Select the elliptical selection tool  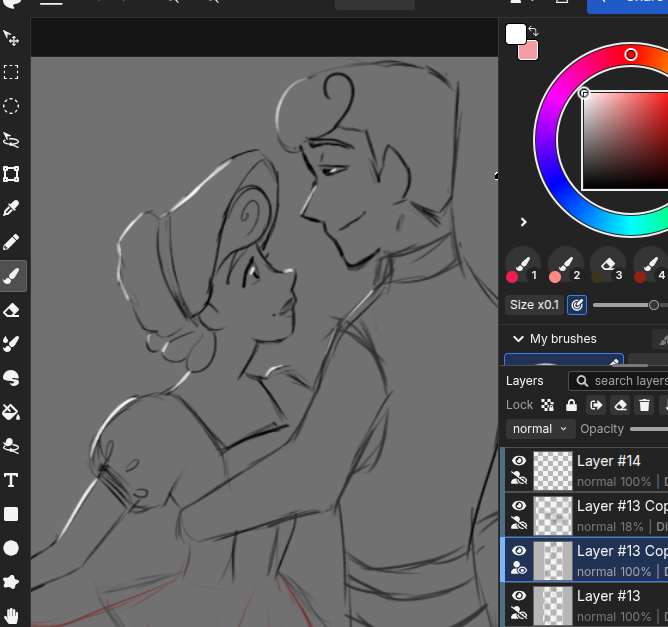pyautogui.click(x=11, y=106)
